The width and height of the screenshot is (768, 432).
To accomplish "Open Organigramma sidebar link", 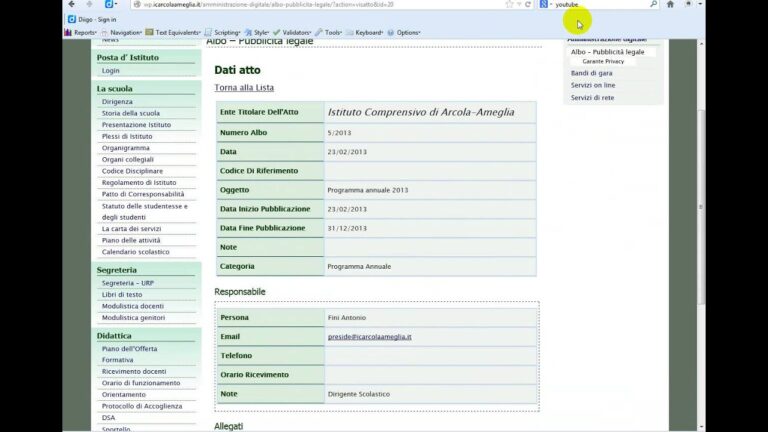I will 126,148.
